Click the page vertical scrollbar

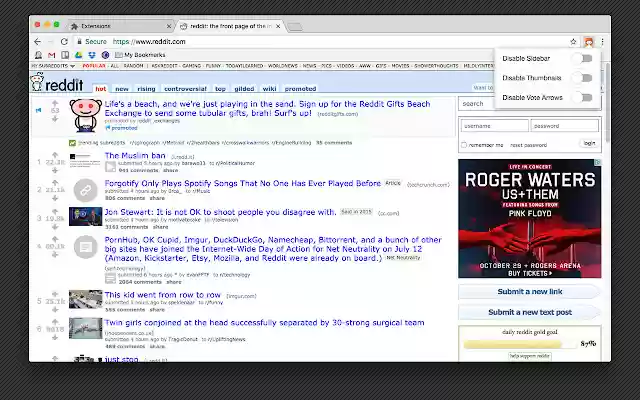[607, 102]
